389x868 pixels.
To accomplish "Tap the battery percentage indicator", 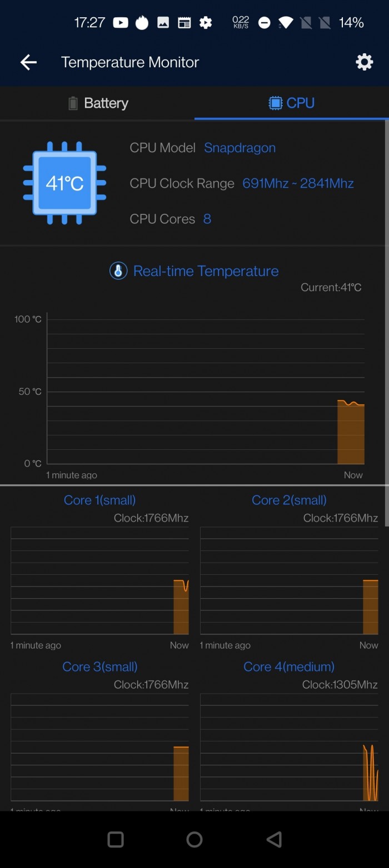I will (x=351, y=23).
